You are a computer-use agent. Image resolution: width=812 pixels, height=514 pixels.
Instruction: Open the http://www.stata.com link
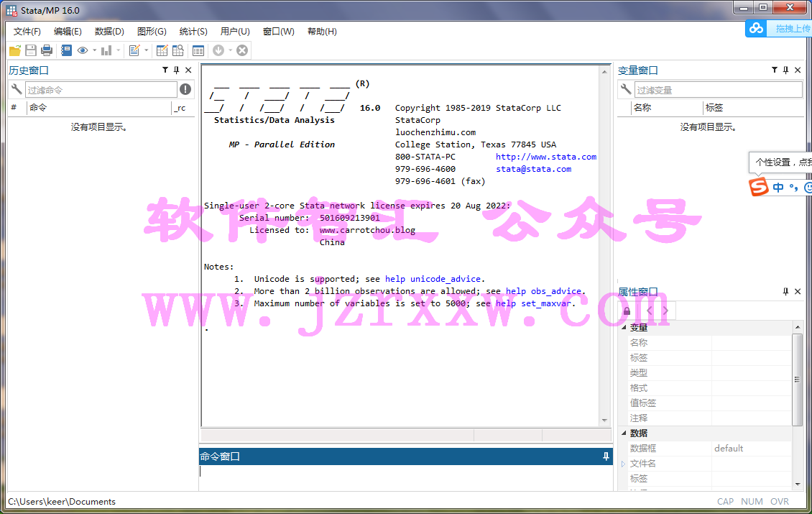point(546,157)
